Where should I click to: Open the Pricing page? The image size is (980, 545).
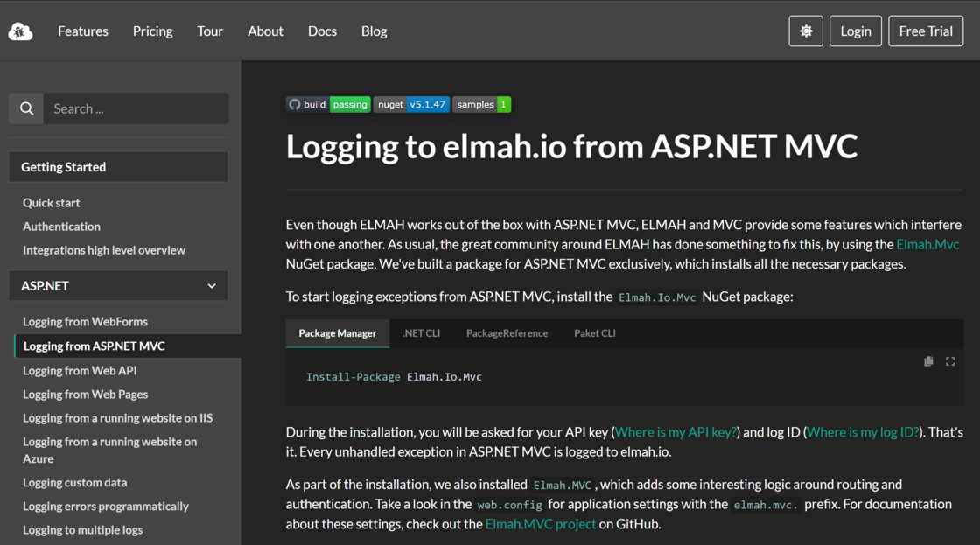pos(152,31)
